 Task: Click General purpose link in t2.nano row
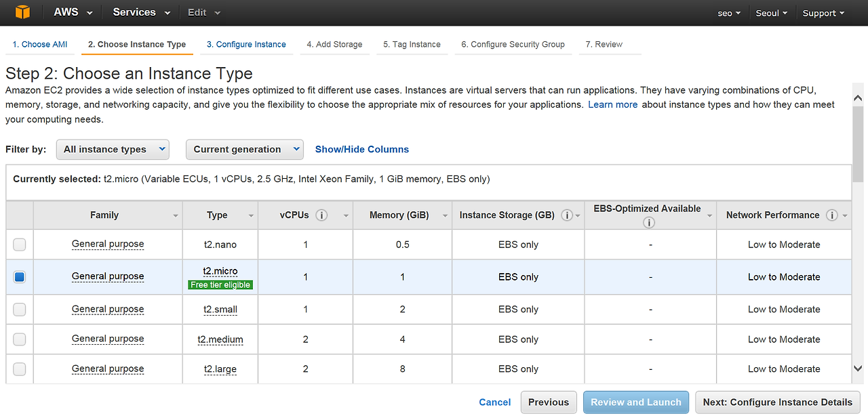tap(108, 245)
